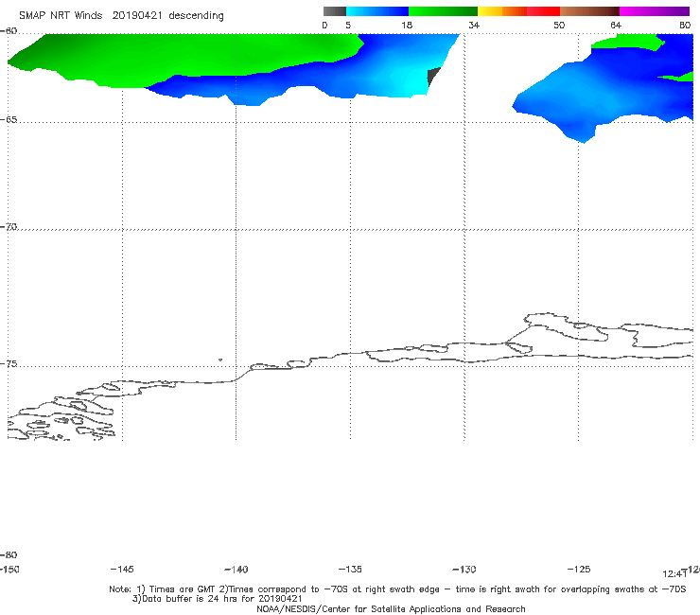This screenshot has height=615, width=700.
Task: Click the longitude label "-140"
Action: (236, 569)
